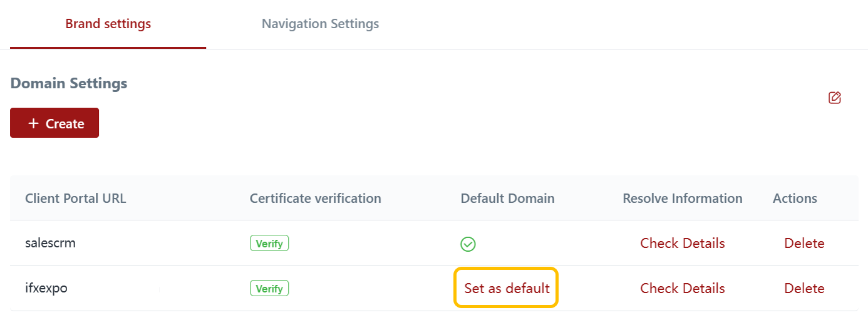Click the Default Domain column header
The image size is (868, 325).
507,199
